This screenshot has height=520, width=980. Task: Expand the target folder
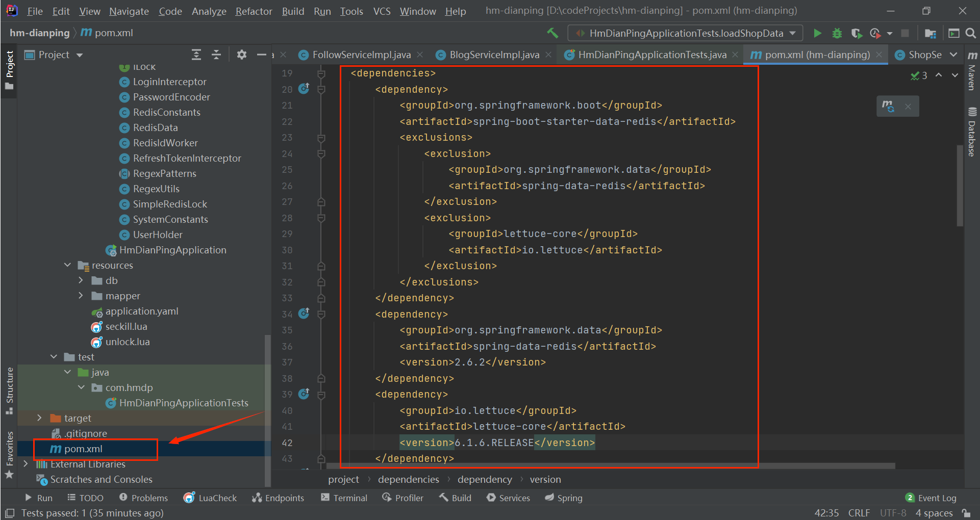point(40,418)
